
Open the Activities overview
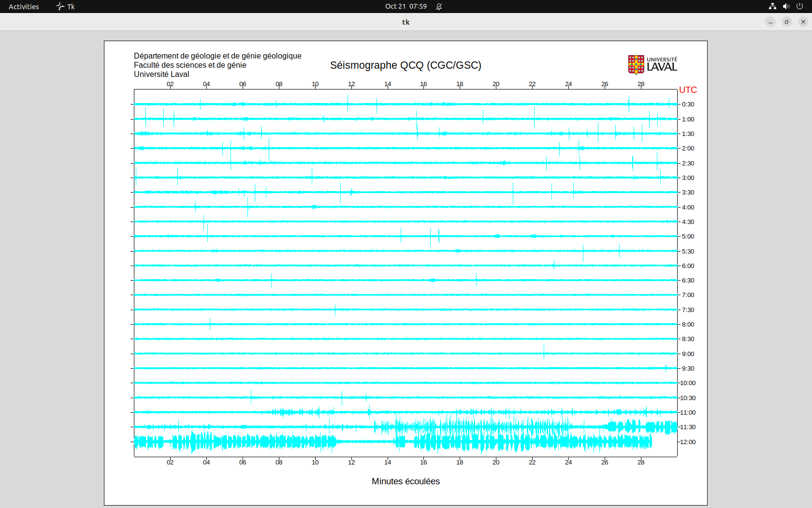coord(24,6)
